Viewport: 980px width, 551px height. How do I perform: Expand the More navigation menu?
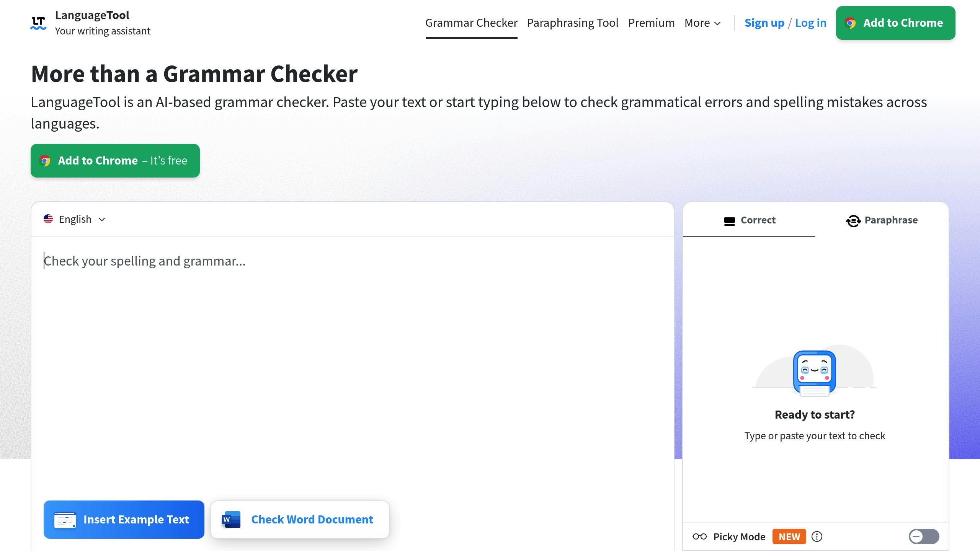pyautogui.click(x=702, y=23)
